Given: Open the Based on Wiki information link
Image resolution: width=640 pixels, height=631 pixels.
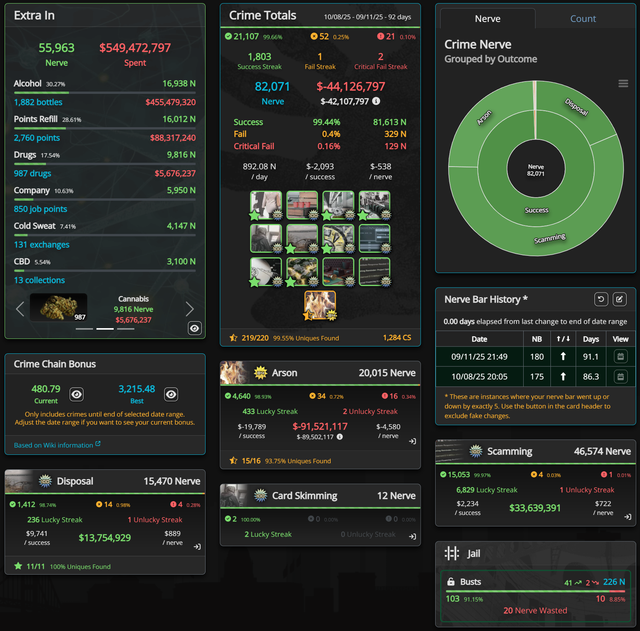Looking at the screenshot, I should [x=57, y=445].
